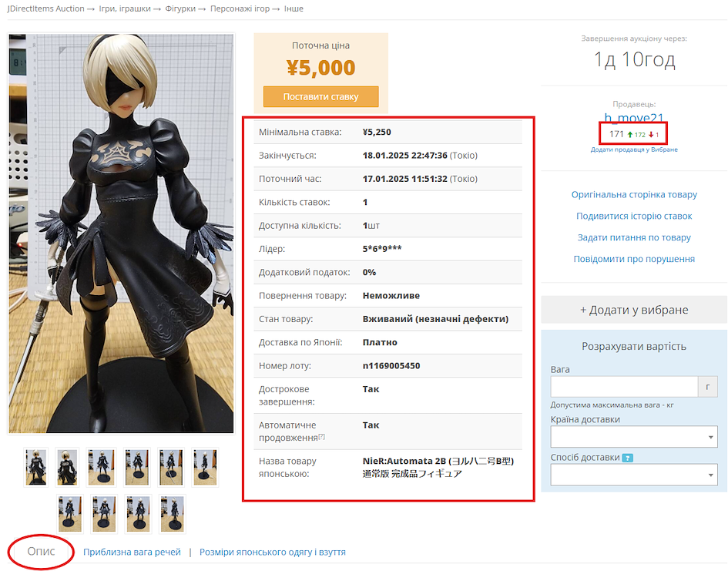728x571 pixels.
Task: Click 'Додати продавця у Вибране' link
Action: pyautogui.click(x=634, y=149)
